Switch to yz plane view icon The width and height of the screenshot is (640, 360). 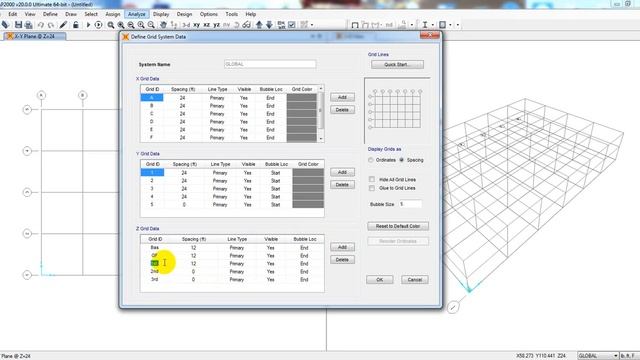point(216,25)
